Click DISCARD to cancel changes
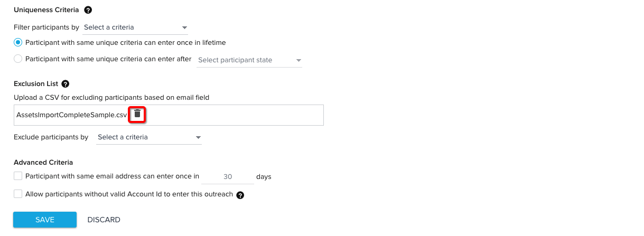The height and width of the screenshot is (236, 644). [104, 220]
